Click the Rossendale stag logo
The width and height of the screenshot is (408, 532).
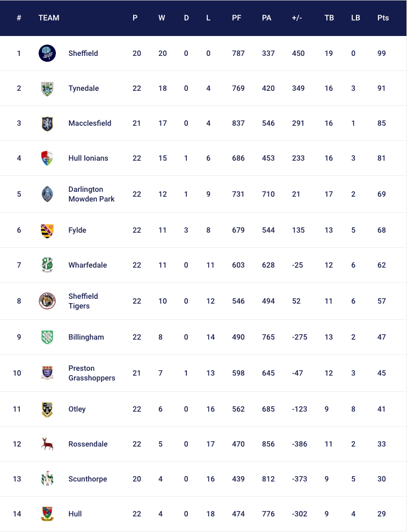pyautogui.click(x=47, y=444)
